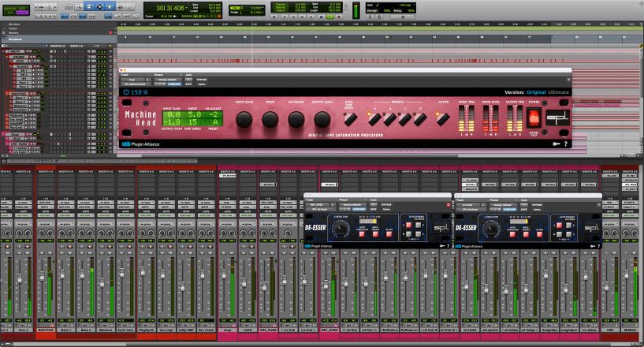The width and height of the screenshot is (644, 347).
Task: Click the transport Fast Forward button
Action: (x=302, y=17)
